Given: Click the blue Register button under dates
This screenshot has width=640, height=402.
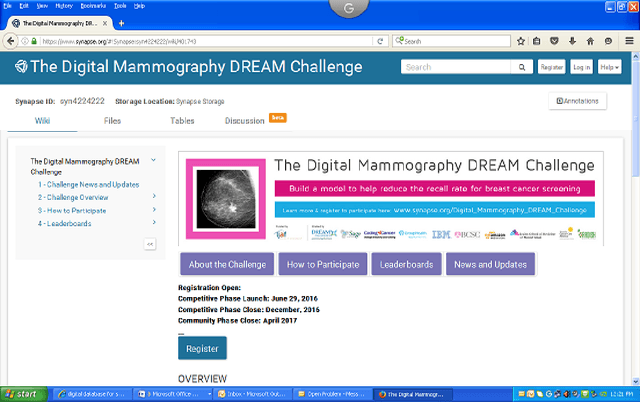Looking at the screenshot, I should click(202, 348).
